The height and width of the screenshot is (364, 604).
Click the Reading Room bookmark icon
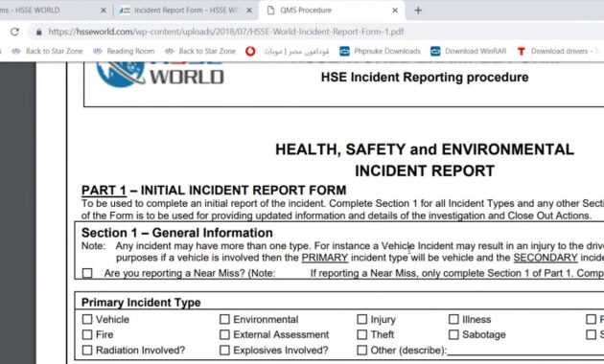pos(98,51)
